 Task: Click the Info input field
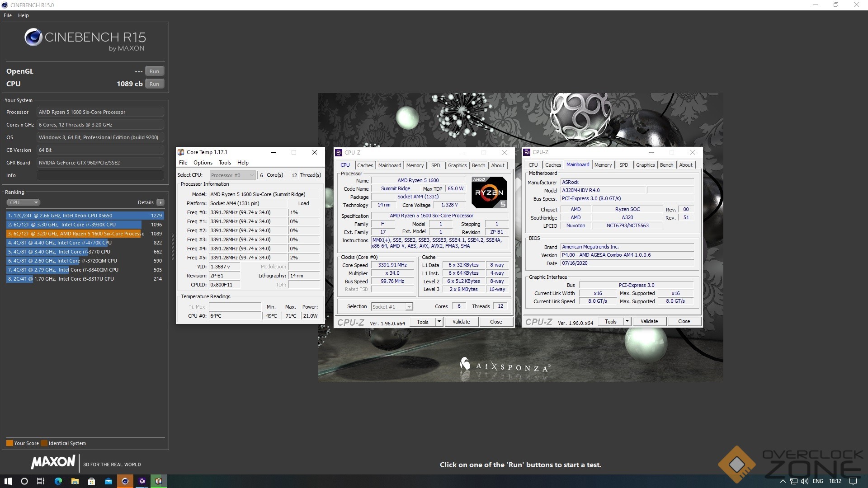[x=100, y=175]
